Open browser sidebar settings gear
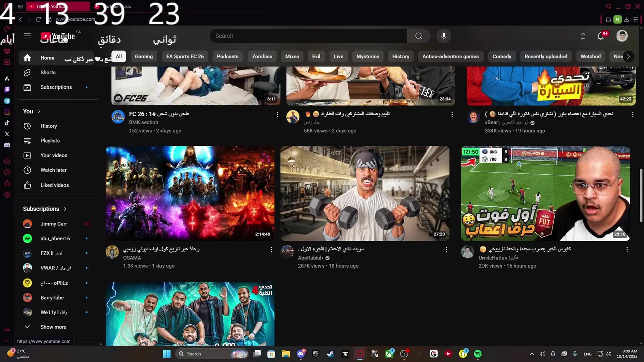Image resolution: width=644 pixels, height=362 pixels. coord(7,195)
